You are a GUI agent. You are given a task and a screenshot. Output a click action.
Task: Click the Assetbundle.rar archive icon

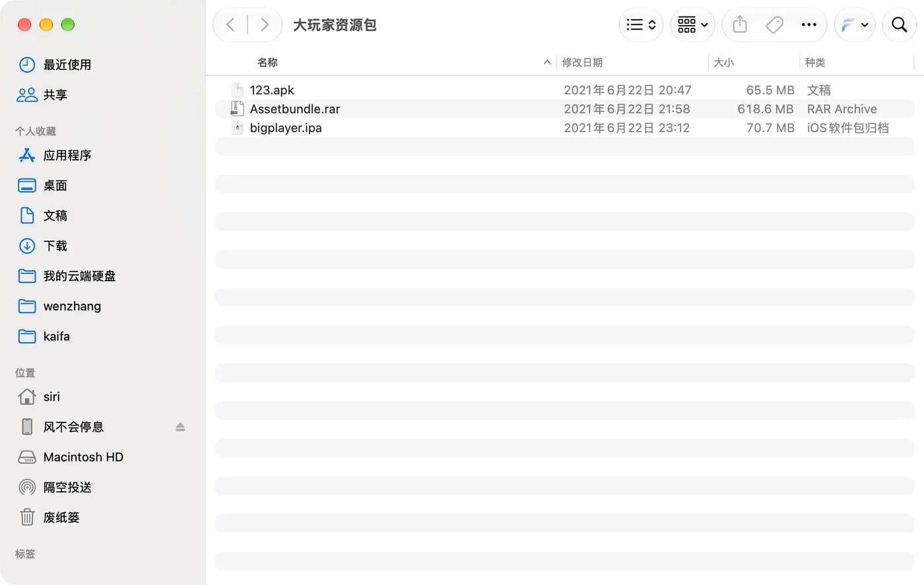pyautogui.click(x=238, y=109)
